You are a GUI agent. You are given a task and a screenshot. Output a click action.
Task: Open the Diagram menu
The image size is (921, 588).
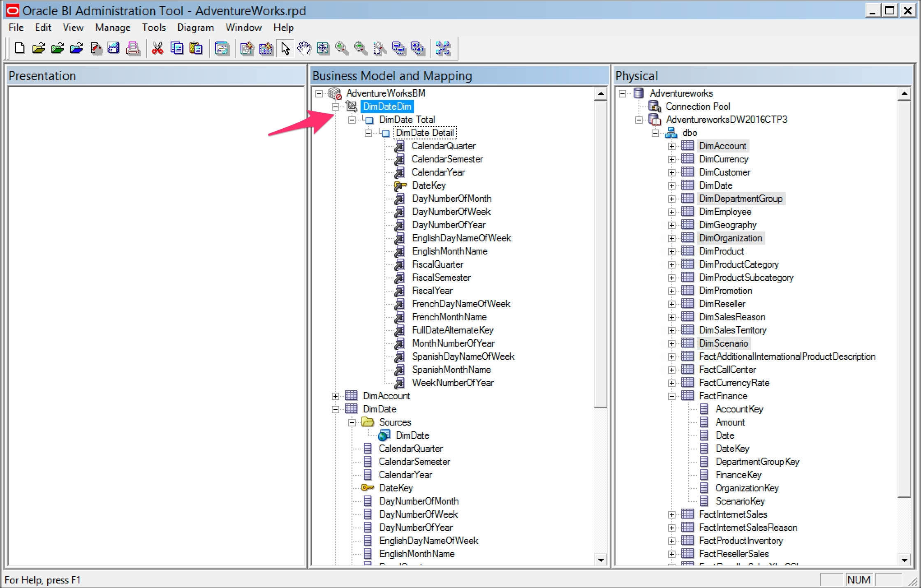tap(196, 28)
